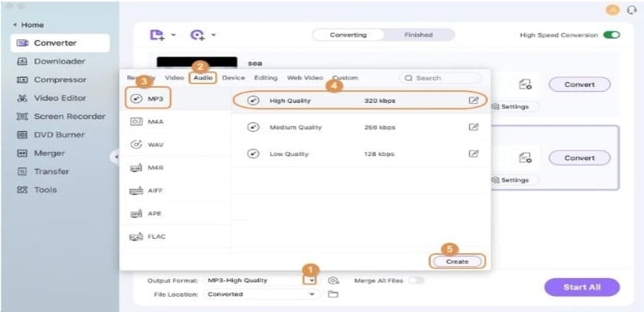Open Settings for the second file

510,180
